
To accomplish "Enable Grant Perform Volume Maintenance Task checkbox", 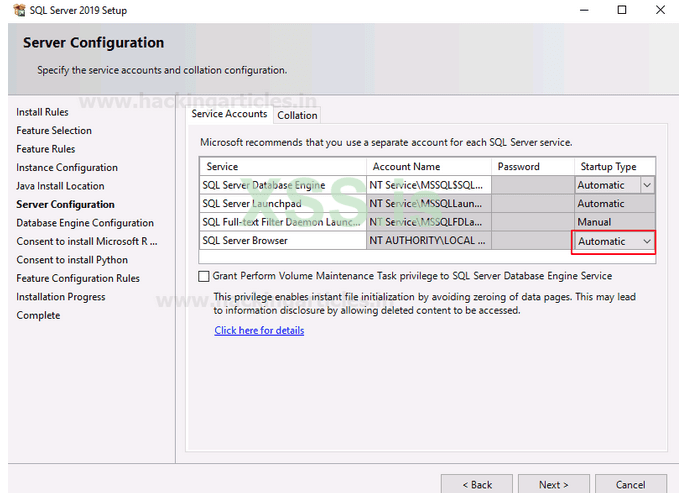I will 204,276.
